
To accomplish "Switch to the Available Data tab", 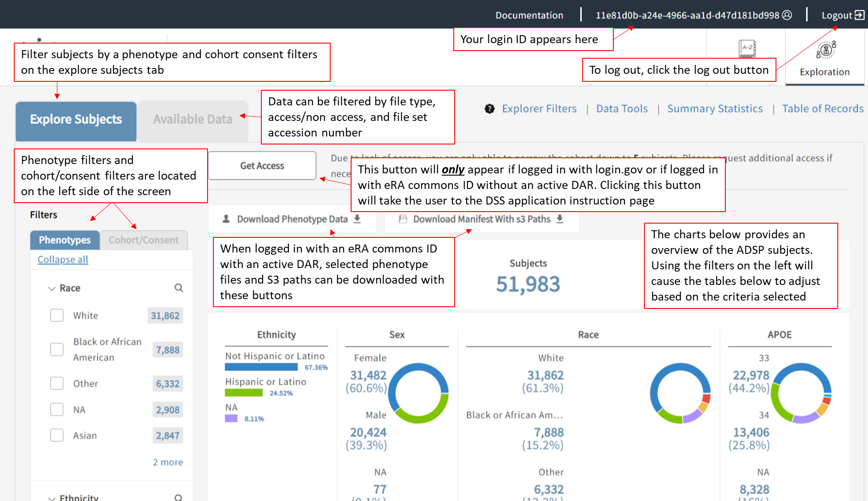I will [192, 120].
